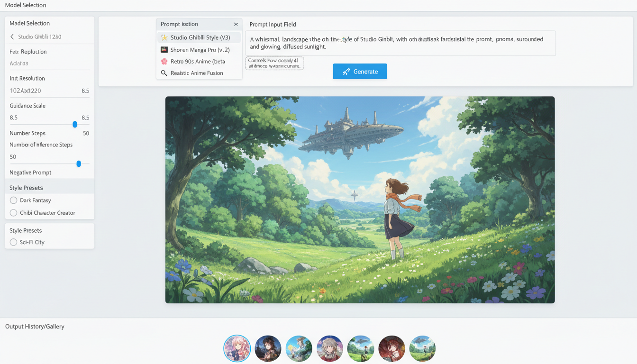Collapse the Studio Ghibli model selection panel
This screenshot has width=637, height=364.
coord(11,36)
